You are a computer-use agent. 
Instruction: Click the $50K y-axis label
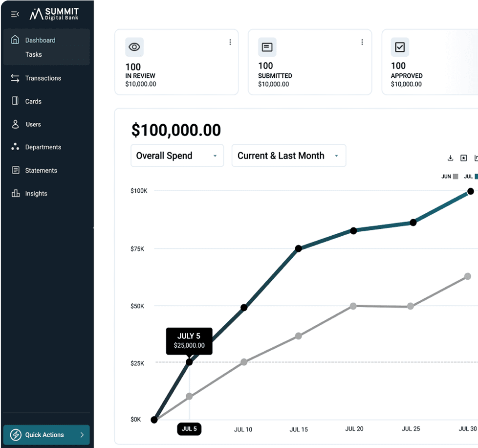(137, 306)
